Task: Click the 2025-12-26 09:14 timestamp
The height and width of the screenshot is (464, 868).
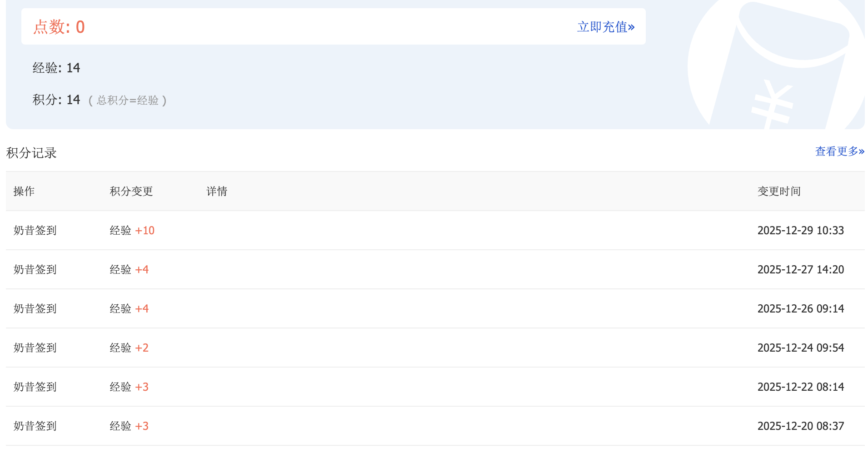Action: click(800, 309)
